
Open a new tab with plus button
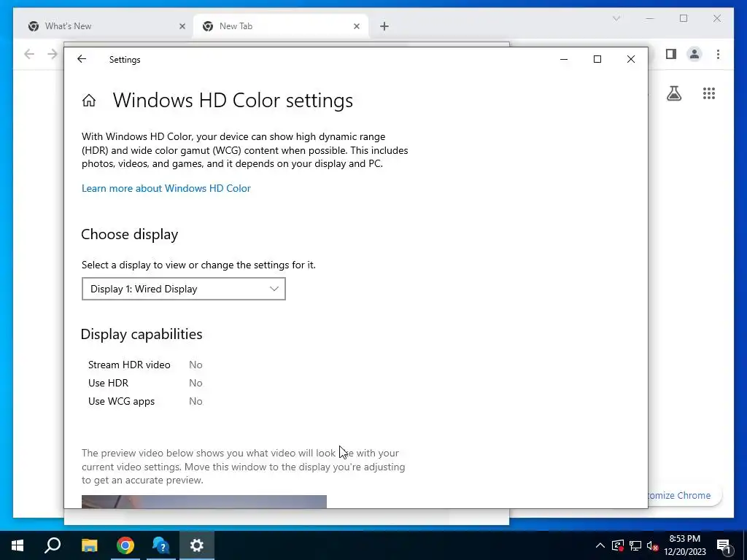coord(384,26)
